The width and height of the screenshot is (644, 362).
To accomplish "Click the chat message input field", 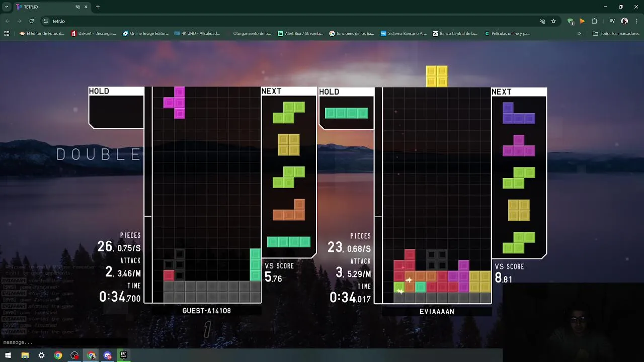I will point(63,342).
